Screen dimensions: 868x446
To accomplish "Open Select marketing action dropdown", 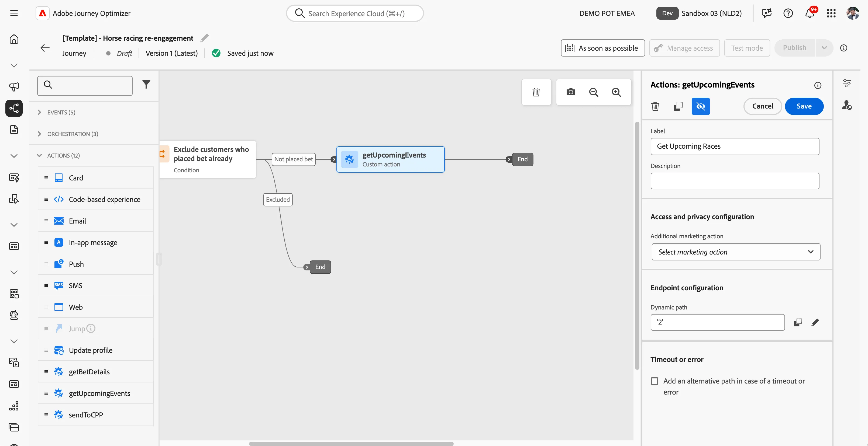I will (x=736, y=252).
